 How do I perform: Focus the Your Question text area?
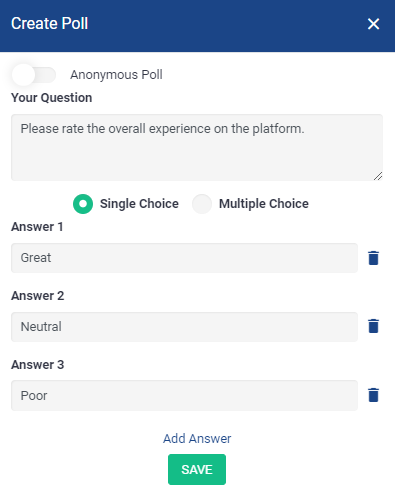coord(197,147)
